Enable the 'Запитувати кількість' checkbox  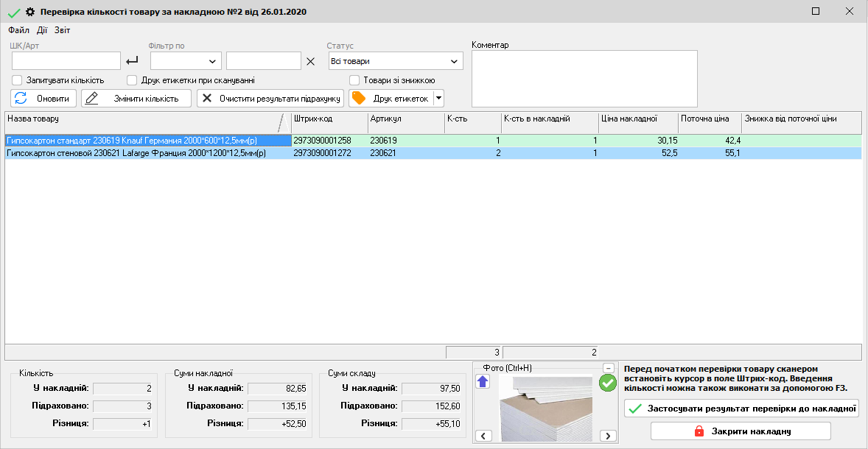(17, 80)
